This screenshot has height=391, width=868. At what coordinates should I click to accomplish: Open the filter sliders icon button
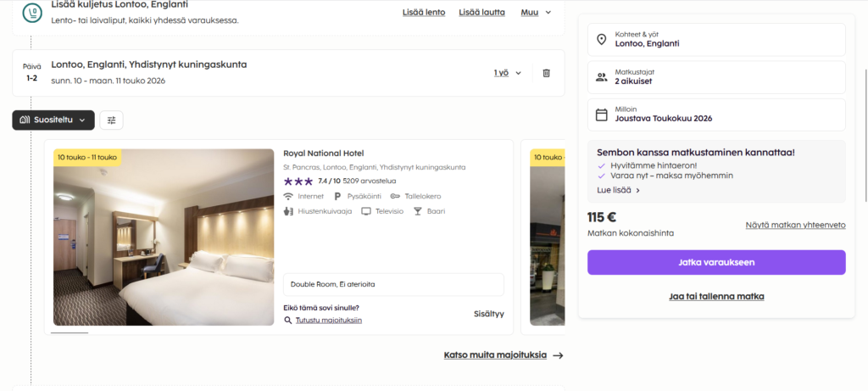(x=111, y=120)
